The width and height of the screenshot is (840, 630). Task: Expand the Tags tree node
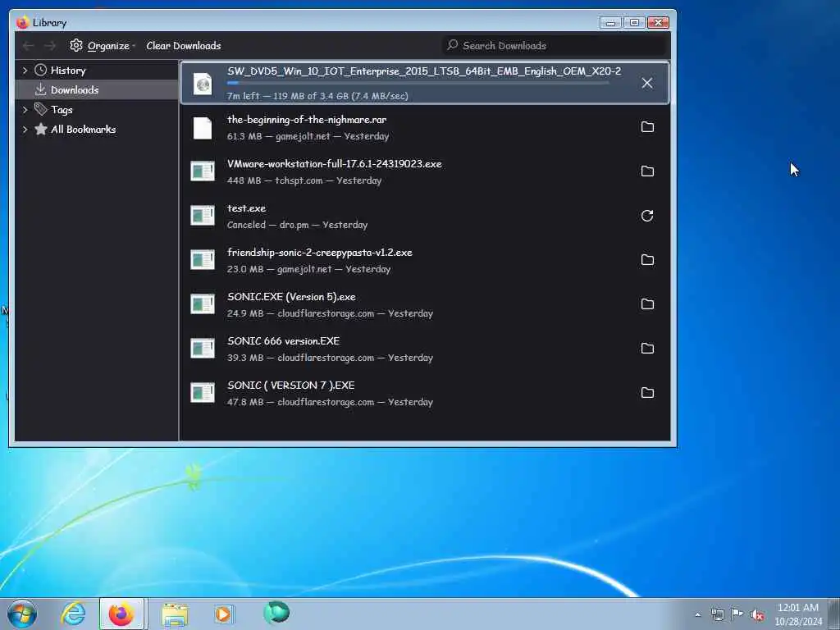click(25, 110)
